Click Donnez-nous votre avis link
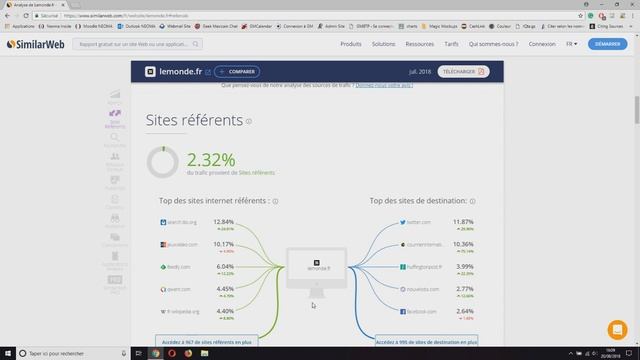 pyautogui.click(x=384, y=85)
